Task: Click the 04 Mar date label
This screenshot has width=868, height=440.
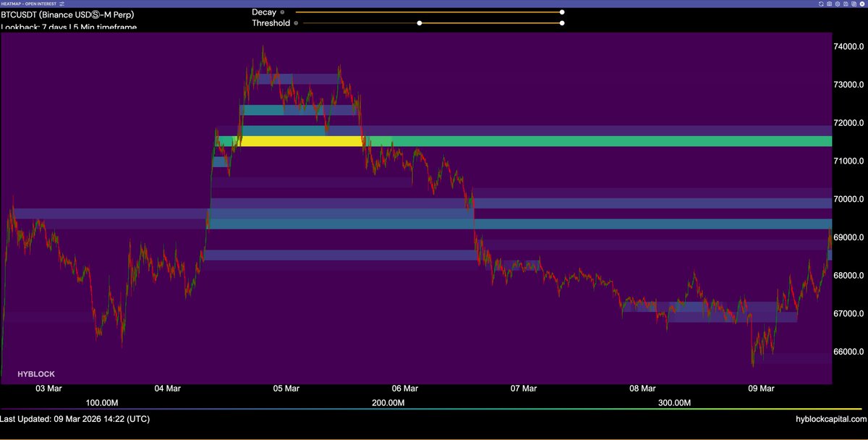Action: click(x=167, y=389)
